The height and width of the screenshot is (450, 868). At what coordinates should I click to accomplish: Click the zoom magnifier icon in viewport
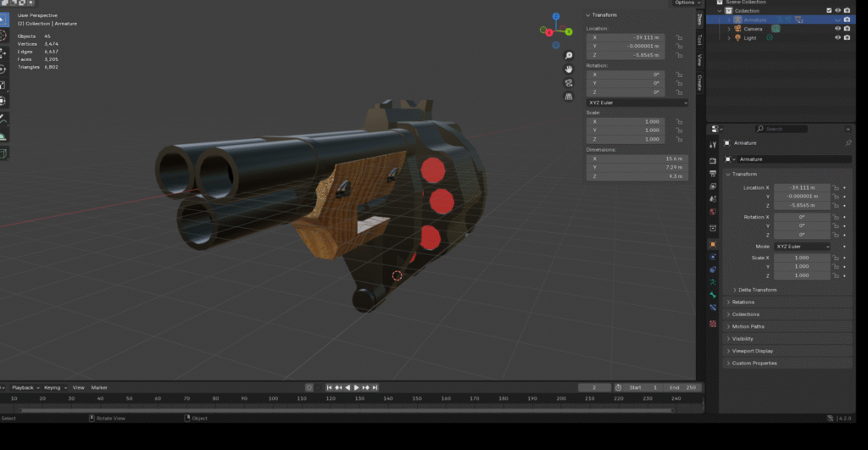568,53
